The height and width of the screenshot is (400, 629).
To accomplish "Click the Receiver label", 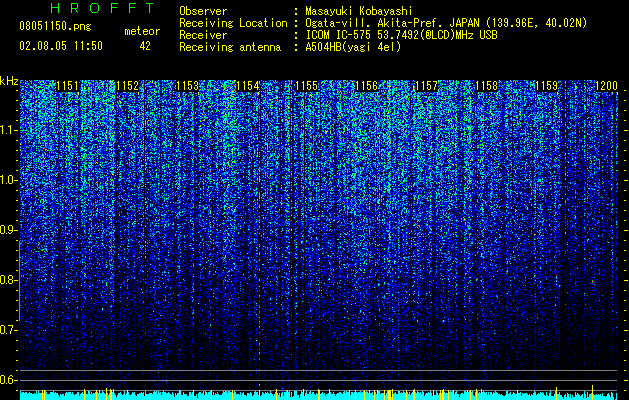I will click(x=203, y=35).
